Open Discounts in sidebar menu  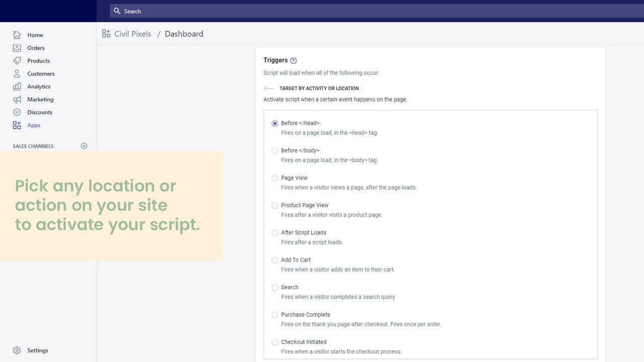[40, 112]
